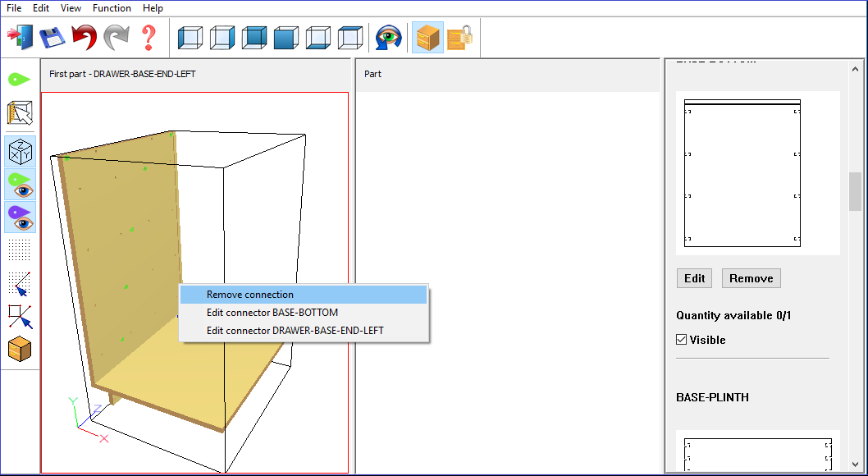The image size is (868, 476).
Task: Save using the floppy disk icon
Action: 52,38
